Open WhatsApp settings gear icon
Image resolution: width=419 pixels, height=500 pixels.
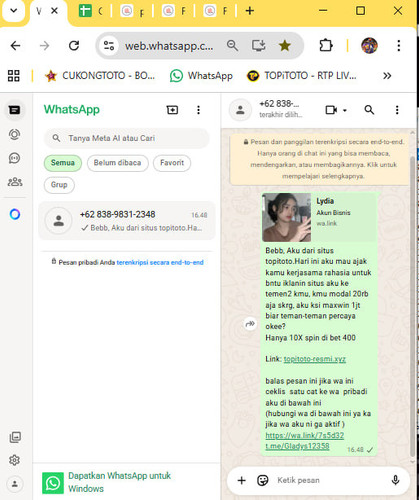pyautogui.click(x=14, y=460)
